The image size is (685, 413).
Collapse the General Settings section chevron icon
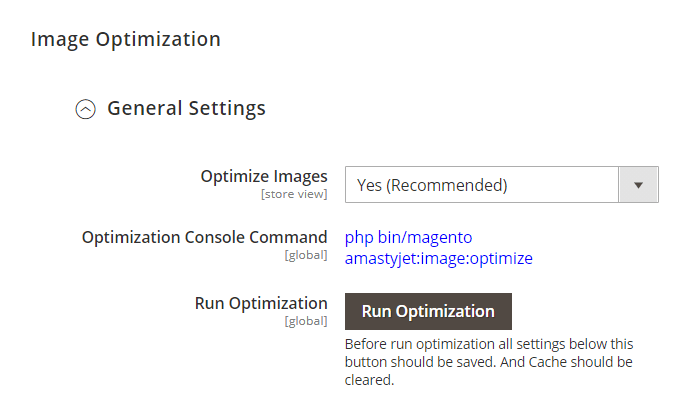point(87,109)
